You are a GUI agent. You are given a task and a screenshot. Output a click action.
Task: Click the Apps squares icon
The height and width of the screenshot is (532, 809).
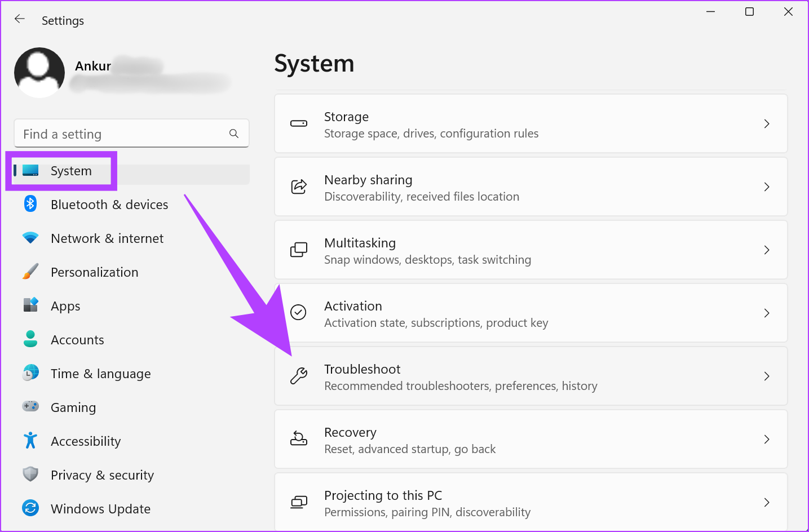pyautogui.click(x=30, y=305)
